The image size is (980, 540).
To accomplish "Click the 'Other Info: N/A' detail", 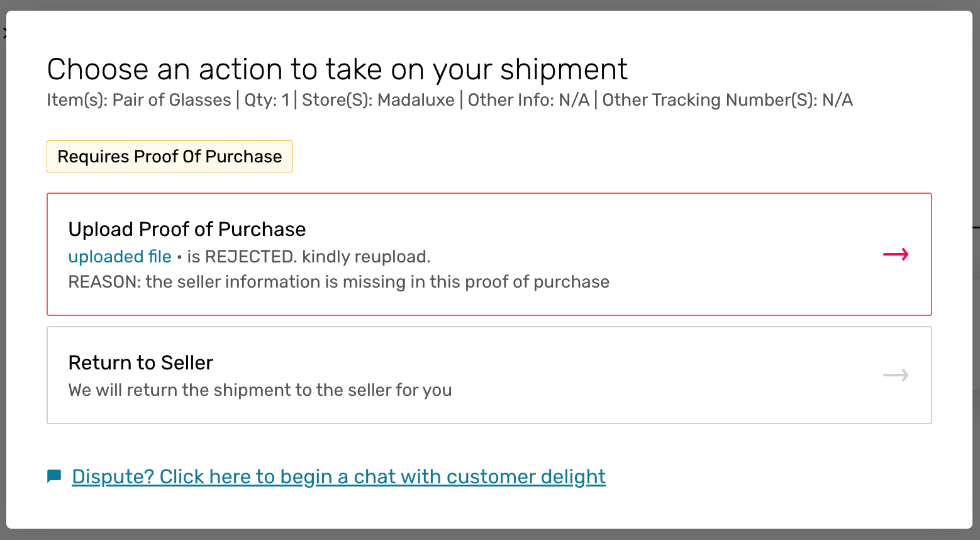I will tap(528, 100).
